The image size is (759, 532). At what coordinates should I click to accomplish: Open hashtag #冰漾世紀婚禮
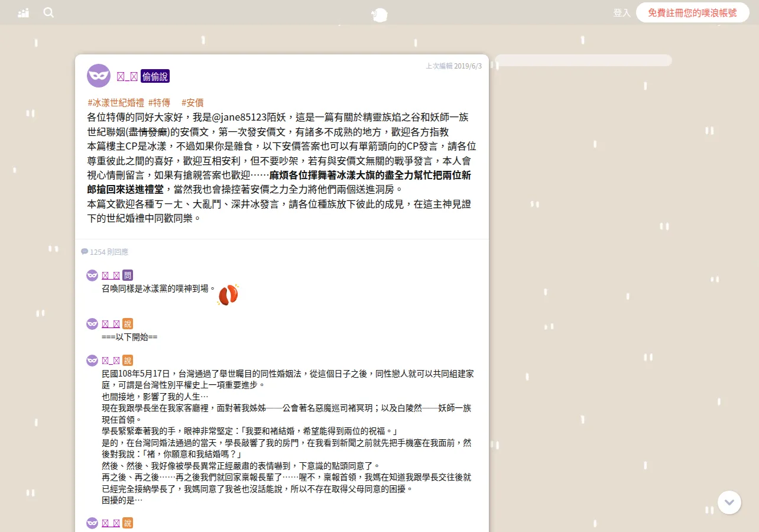pyautogui.click(x=116, y=102)
